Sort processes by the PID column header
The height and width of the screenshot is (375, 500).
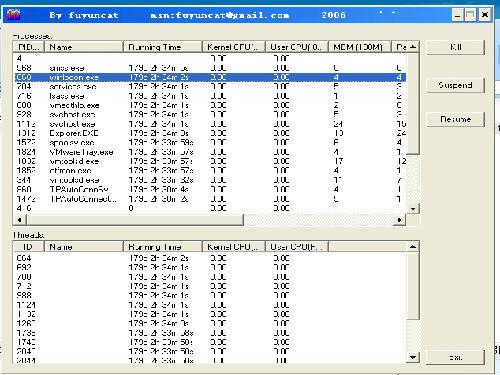(29, 47)
